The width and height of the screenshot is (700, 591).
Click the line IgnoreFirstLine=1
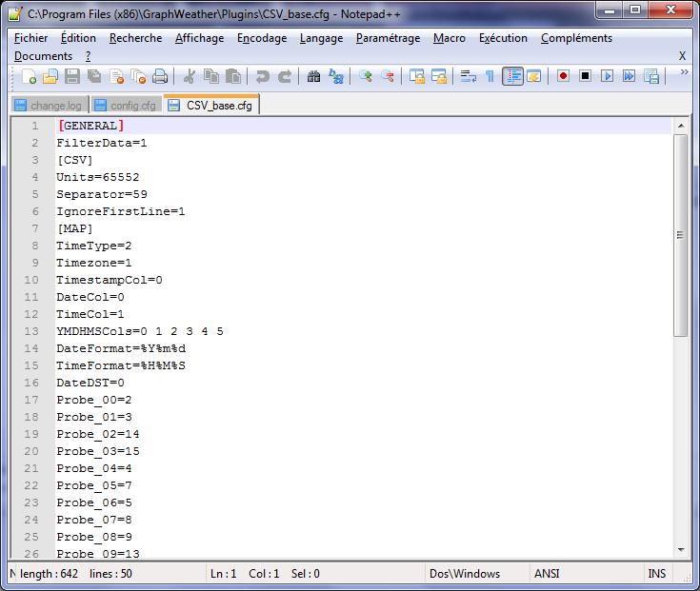point(121,211)
